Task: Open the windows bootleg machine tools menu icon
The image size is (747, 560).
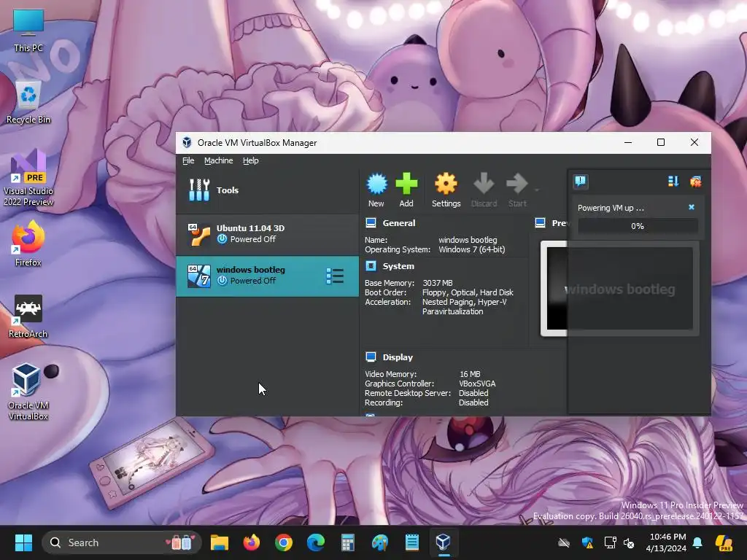Action: click(x=334, y=276)
